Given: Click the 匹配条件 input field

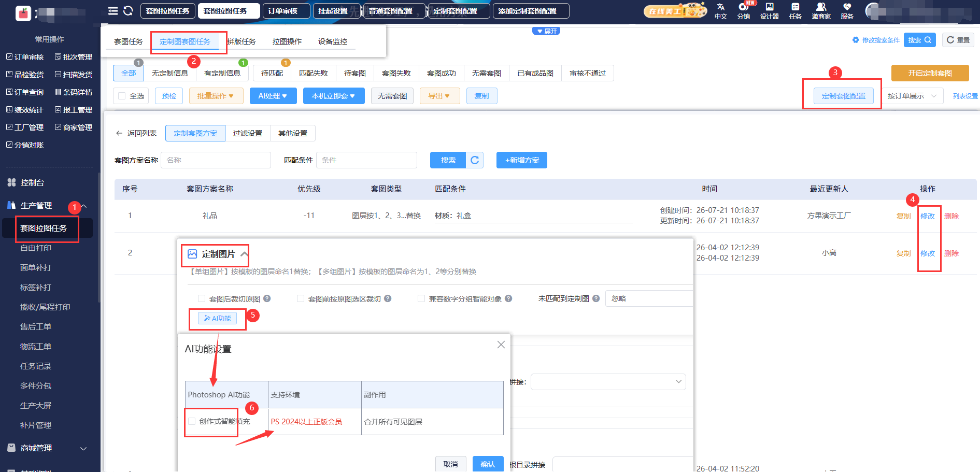Looking at the screenshot, I should tap(367, 160).
